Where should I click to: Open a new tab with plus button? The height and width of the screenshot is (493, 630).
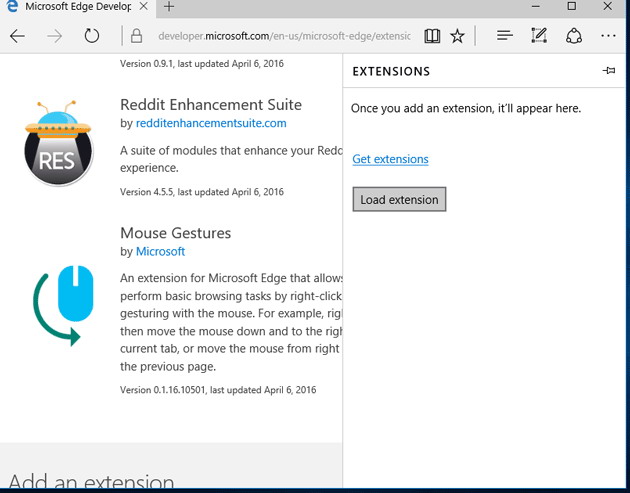(169, 6)
